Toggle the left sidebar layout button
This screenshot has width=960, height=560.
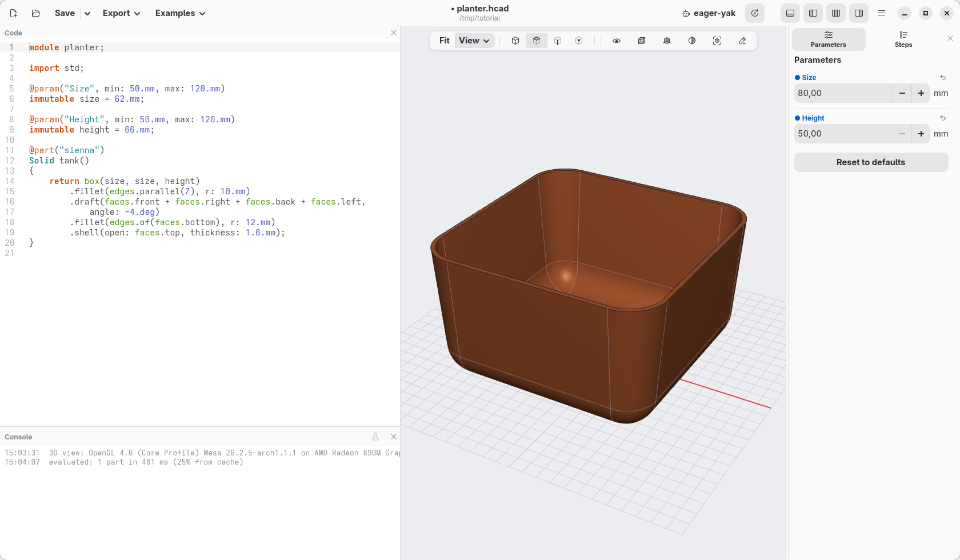click(813, 13)
